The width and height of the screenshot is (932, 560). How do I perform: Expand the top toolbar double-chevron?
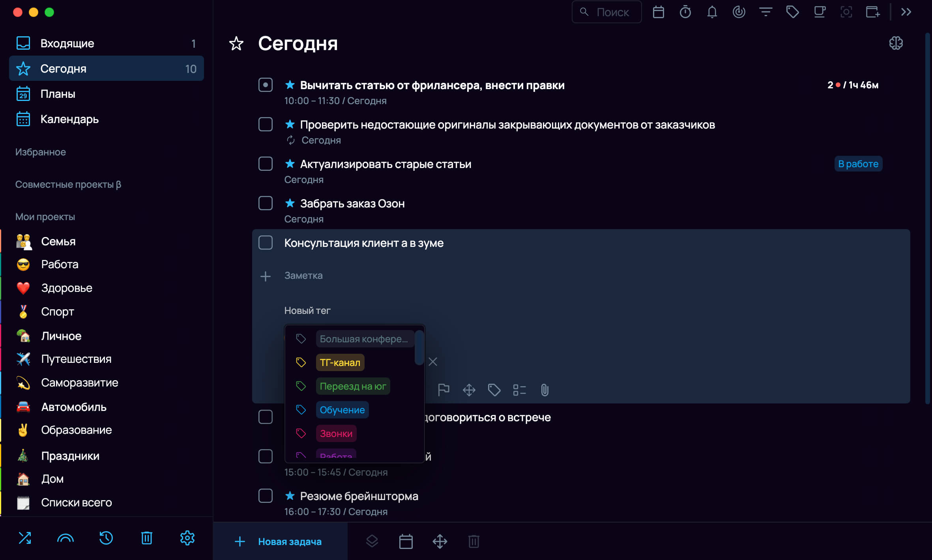click(906, 12)
